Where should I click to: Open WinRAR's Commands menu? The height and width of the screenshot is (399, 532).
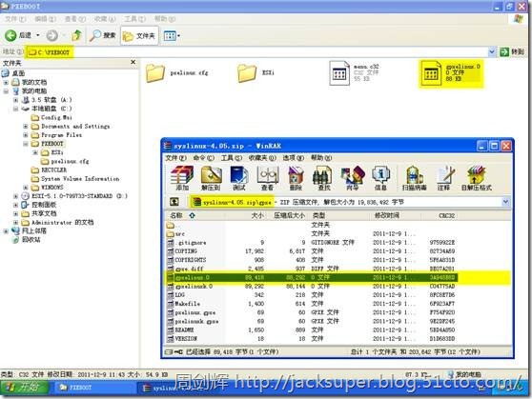click(204, 158)
